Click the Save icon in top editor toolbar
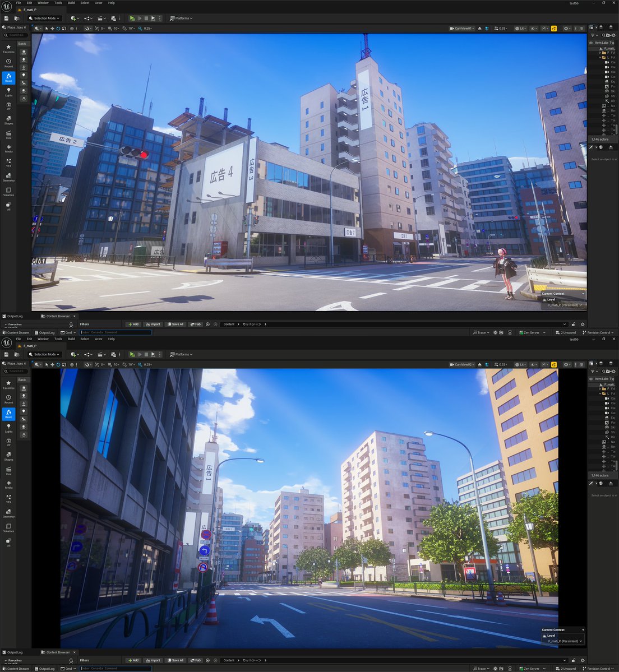619x672 pixels. coord(6,18)
